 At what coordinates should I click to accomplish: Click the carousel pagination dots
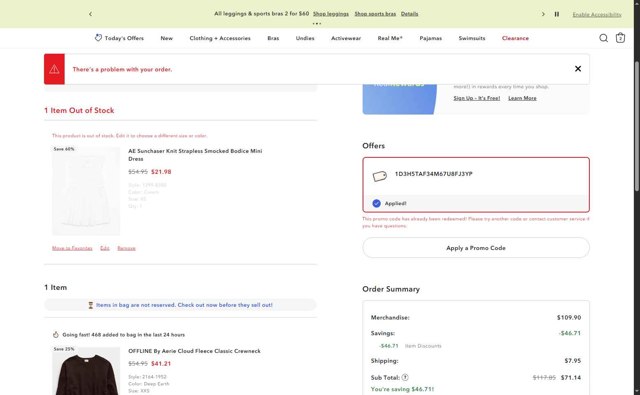pyautogui.click(x=317, y=24)
